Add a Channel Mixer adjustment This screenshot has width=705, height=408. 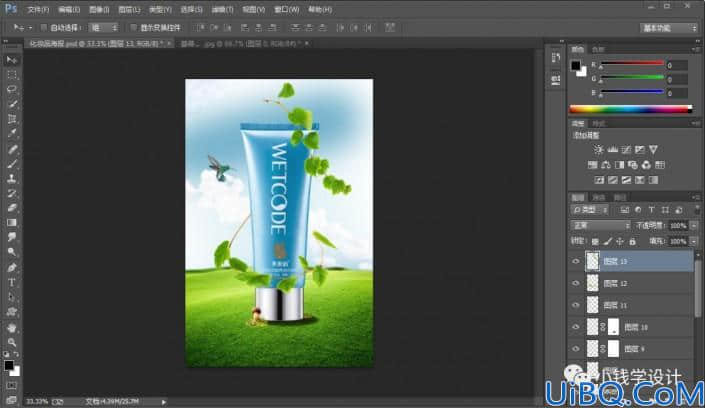[x=646, y=165]
